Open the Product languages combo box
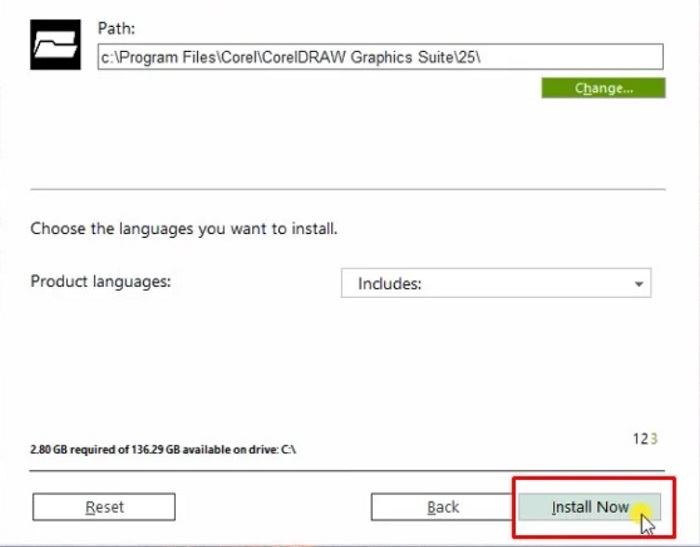 coord(496,283)
